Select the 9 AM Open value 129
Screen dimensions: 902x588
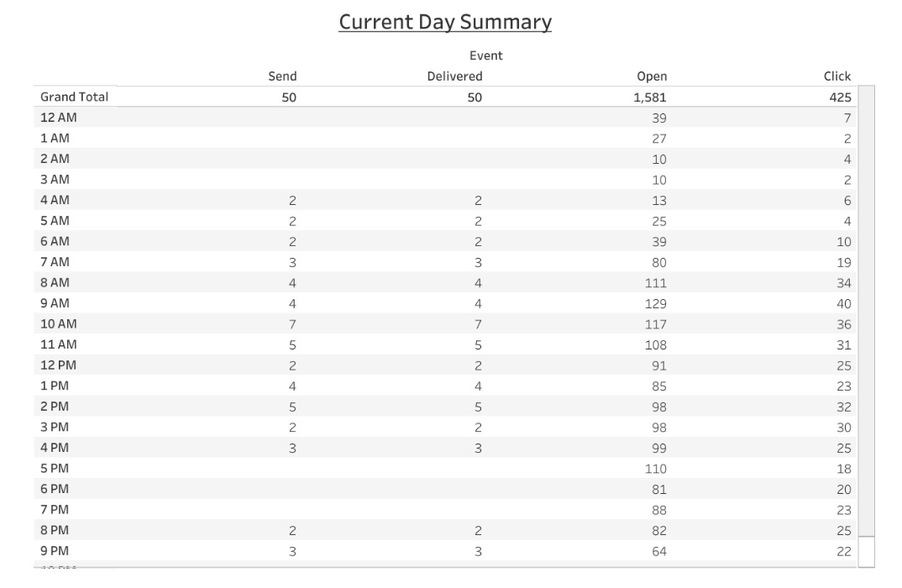655,304
